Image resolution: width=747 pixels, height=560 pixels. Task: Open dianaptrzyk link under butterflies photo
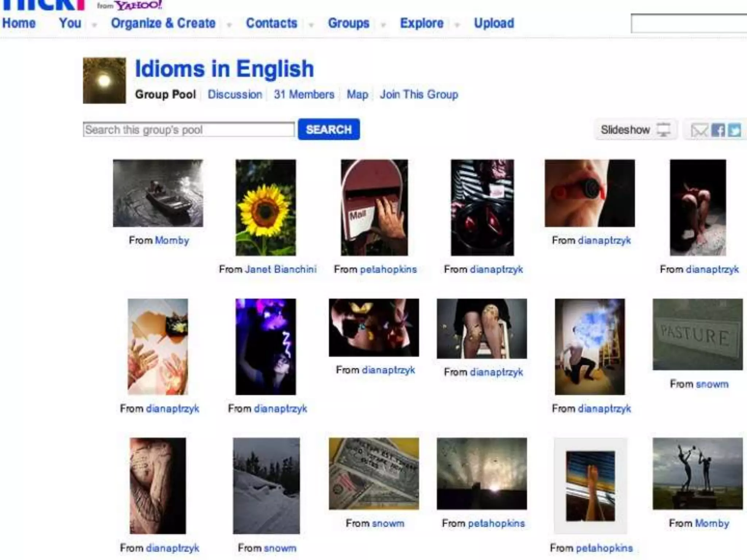[388, 370]
